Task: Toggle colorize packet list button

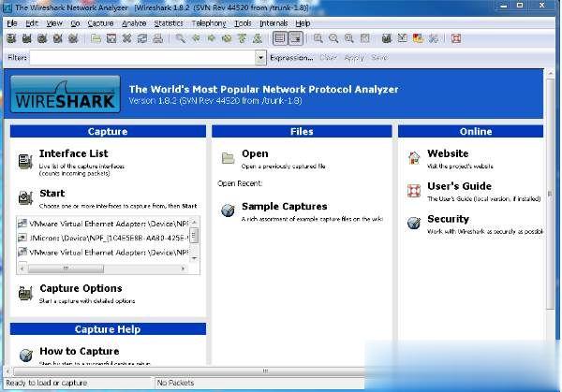Action: click(x=280, y=38)
